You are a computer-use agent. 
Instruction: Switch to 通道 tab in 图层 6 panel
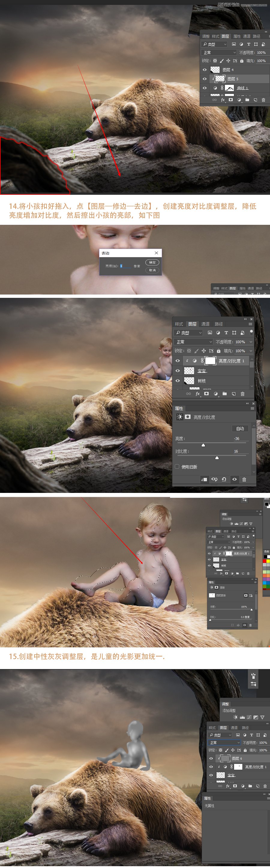[x=234, y=727]
